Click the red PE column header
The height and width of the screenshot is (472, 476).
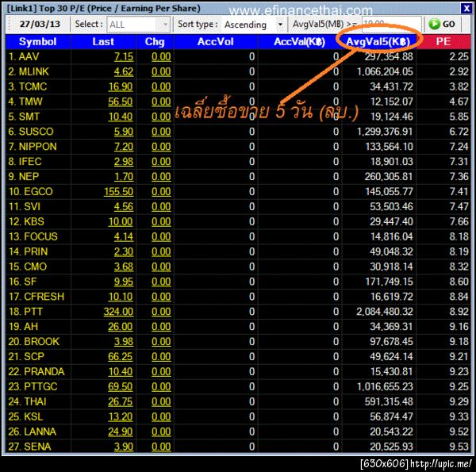(443, 42)
